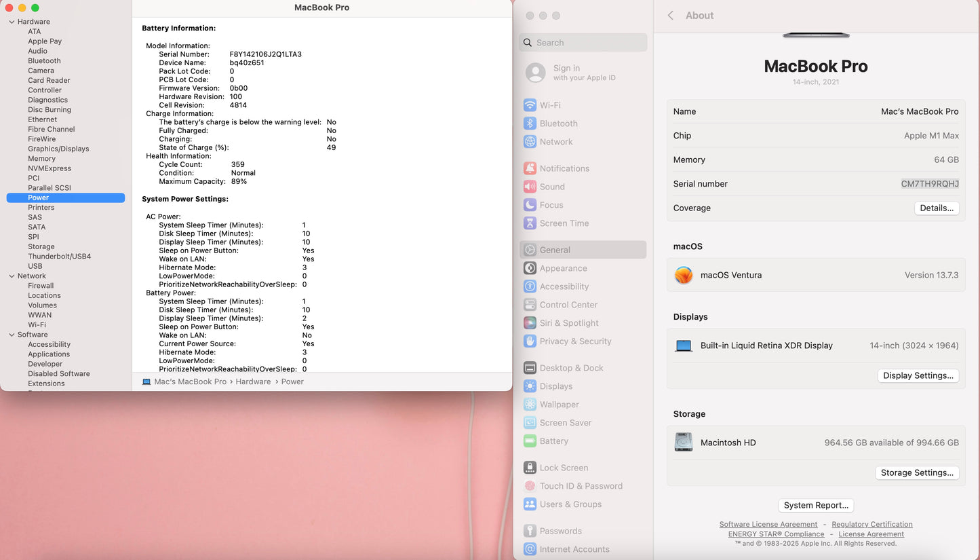The image size is (980, 560).
Task: Open the Battery icon in sidebar
Action: 530,441
